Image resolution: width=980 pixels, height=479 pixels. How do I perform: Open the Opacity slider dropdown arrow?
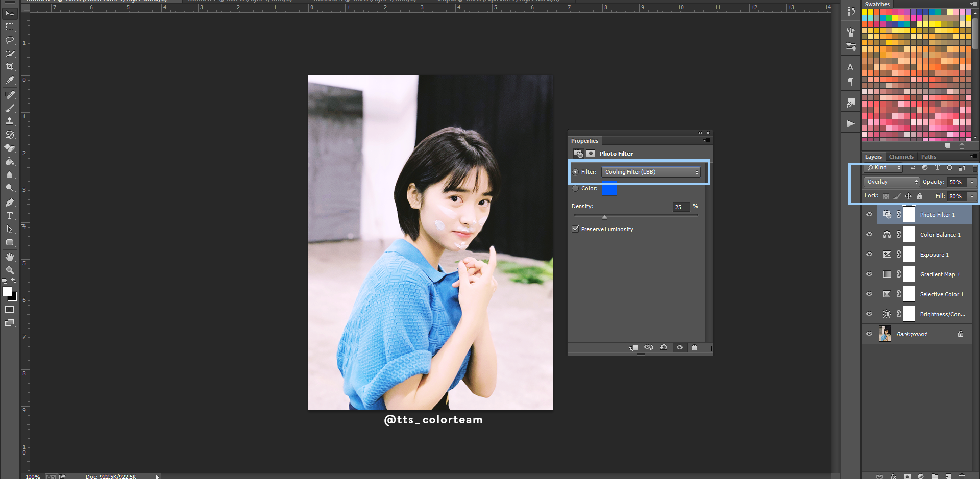(972, 182)
